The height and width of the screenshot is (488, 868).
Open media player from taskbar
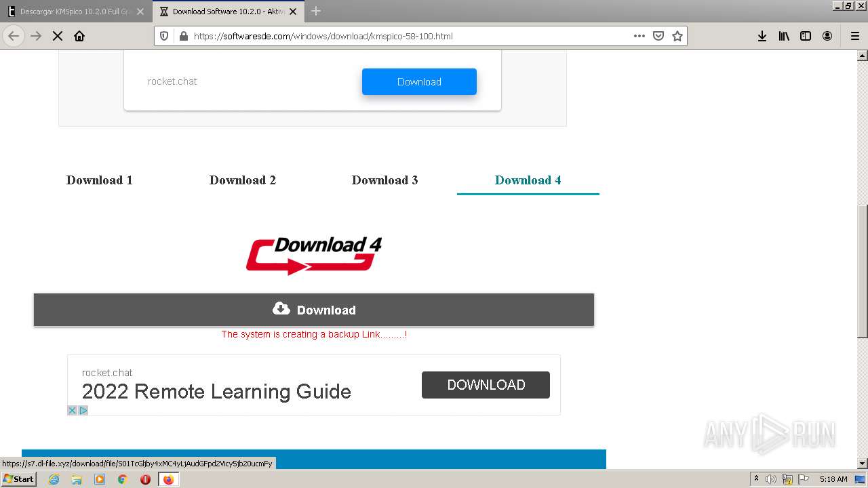coord(100,479)
